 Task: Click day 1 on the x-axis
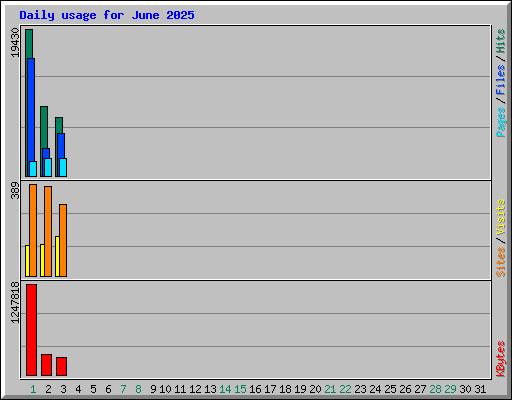click(x=33, y=389)
